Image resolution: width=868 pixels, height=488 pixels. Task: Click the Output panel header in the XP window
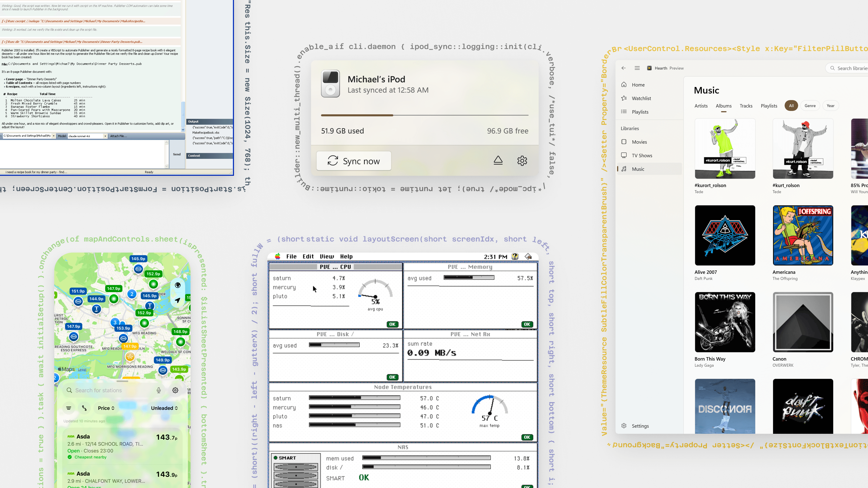click(x=210, y=121)
